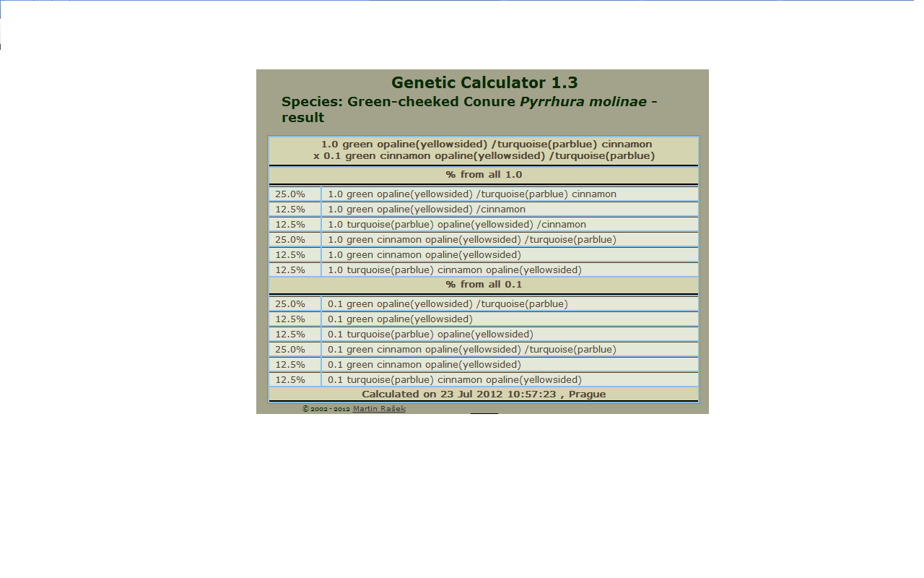Viewport: 924px width, 578px height.
Task: Click "0.1 turquoise(parblue) cinnamon opaline(yellowsided)" result row
Action: coord(454,380)
